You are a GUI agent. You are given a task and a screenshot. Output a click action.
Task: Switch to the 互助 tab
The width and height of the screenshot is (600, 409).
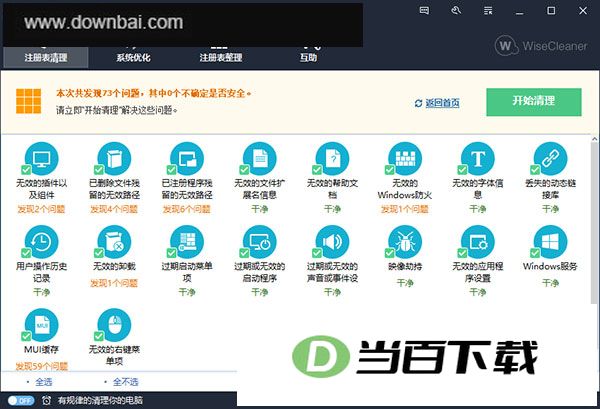pos(308,58)
